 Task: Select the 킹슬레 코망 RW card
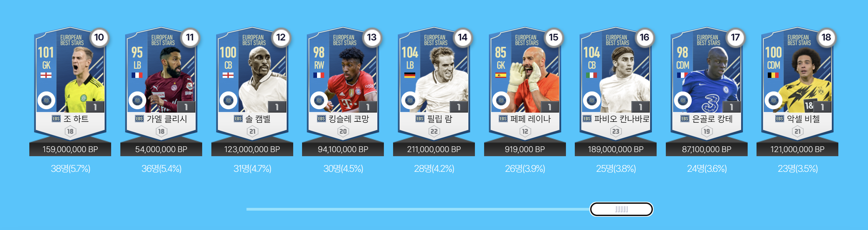pos(343,83)
